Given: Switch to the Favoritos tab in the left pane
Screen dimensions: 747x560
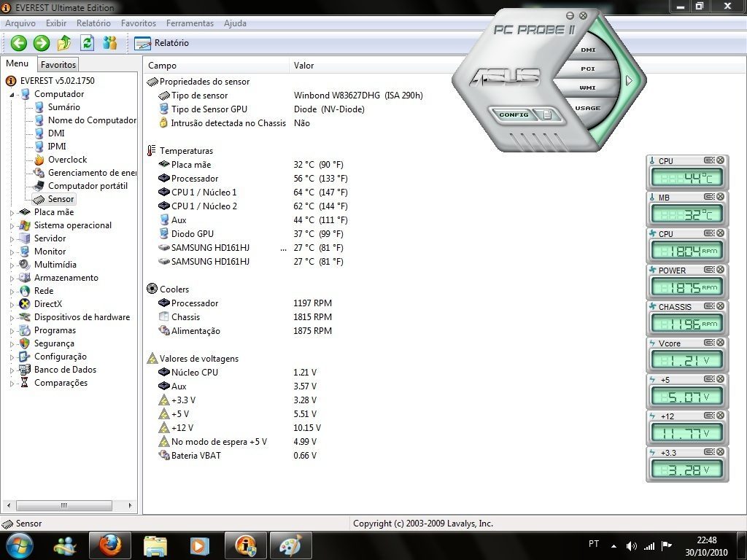Looking at the screenshot, I should (x=58, y=64).
